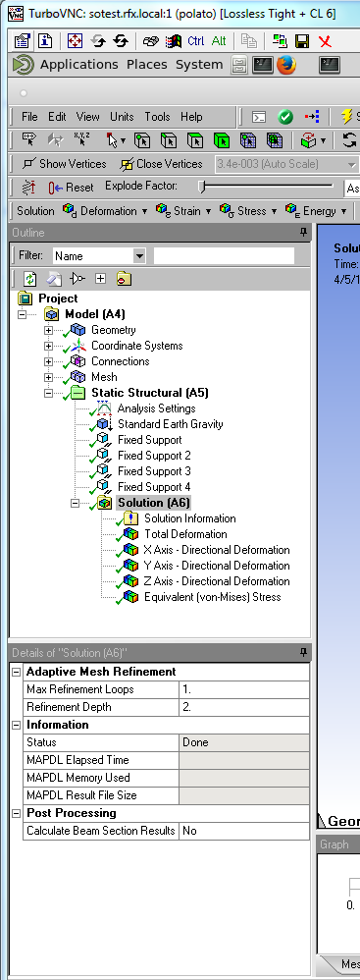The image size is (360, 980).
Task: Open the Deformation results dropdown button
Action: pos(105,211)
